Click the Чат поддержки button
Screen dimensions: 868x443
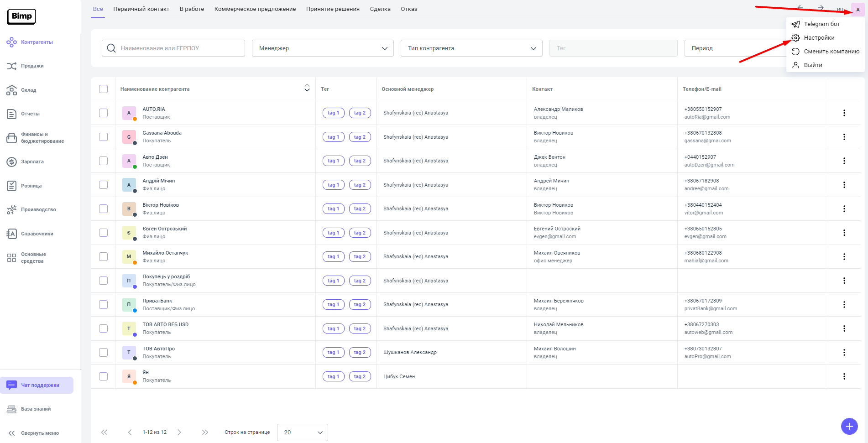click(37, 386)
